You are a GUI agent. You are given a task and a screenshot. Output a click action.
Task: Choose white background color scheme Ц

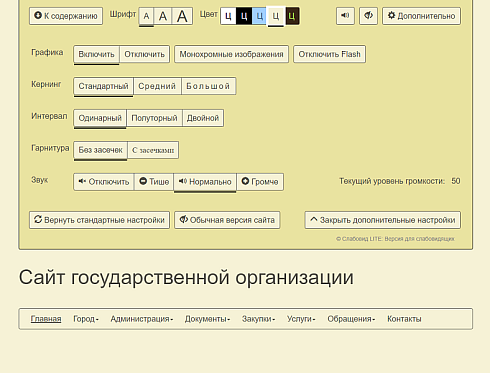point(228,16)
